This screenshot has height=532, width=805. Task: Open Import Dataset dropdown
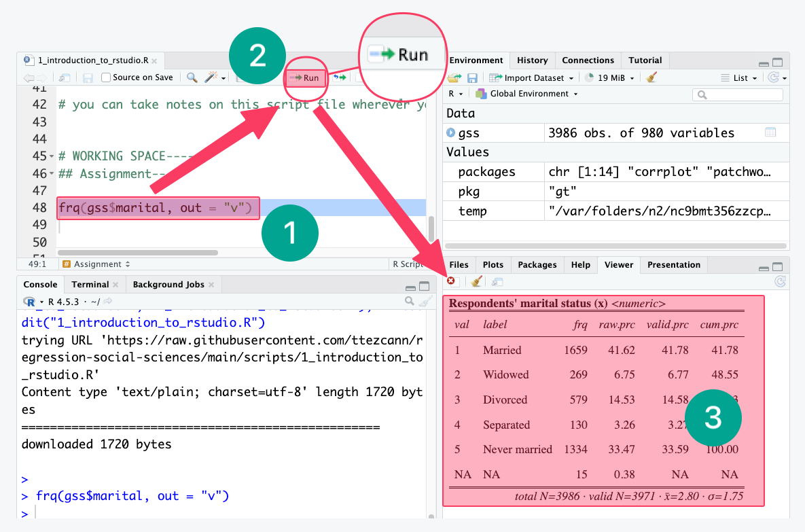pos(531,78)
